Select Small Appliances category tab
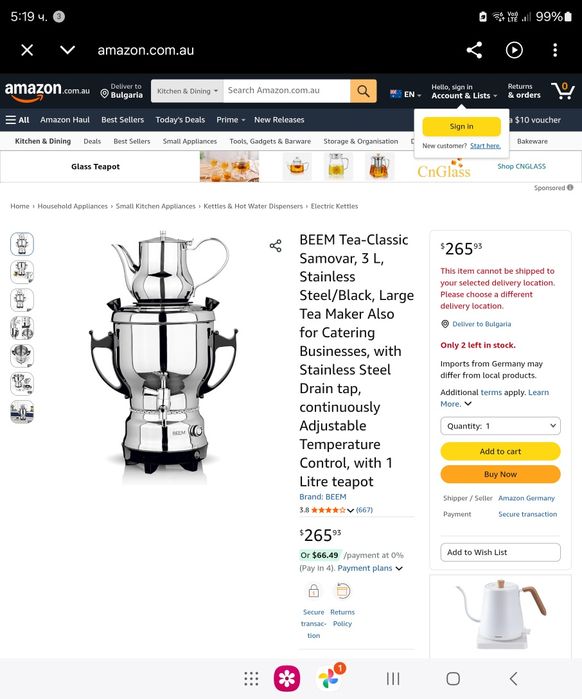This screenshot has height=699, width=582. (x=189, y=141)
